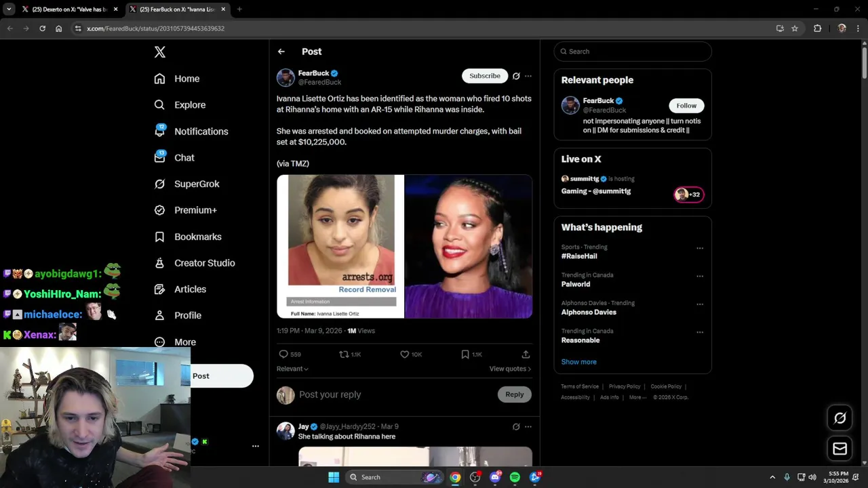Bookmark the post showing 1.1K bookmarks
Image resolution: width=868 pixels, height=488 pixels.
point(465,354)
